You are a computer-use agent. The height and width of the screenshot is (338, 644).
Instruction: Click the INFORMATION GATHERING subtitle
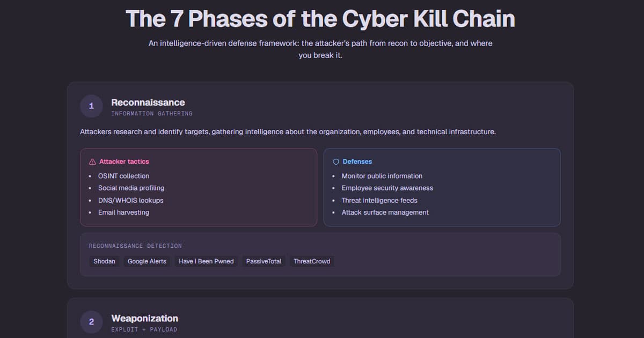click(x=152, y=114)
